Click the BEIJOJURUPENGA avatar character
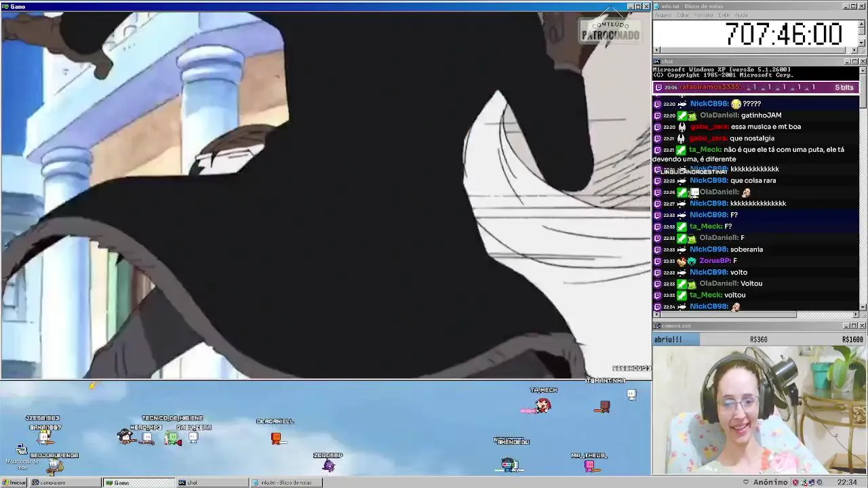The height and width of the screenshot is (488, 868). tap(55, 466)
